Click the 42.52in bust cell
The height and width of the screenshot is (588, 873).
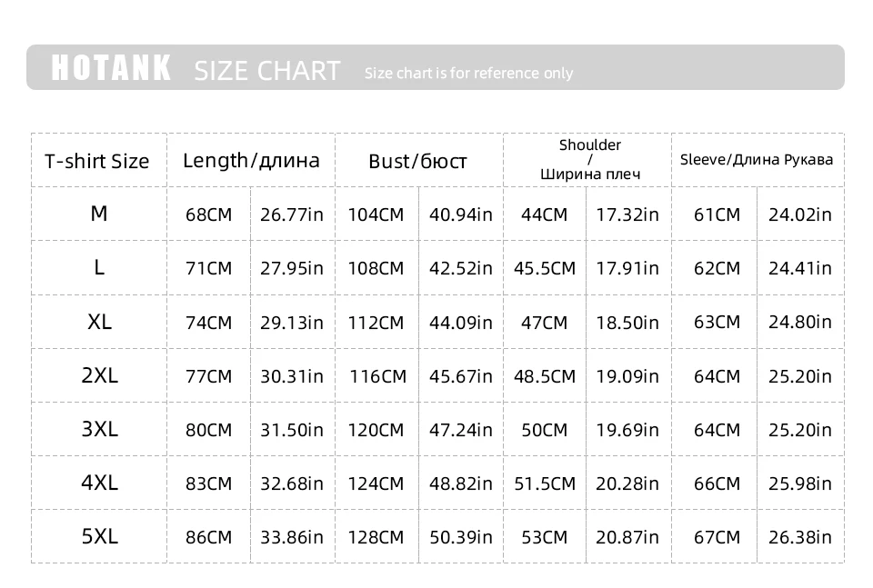(x=461, y=268)
